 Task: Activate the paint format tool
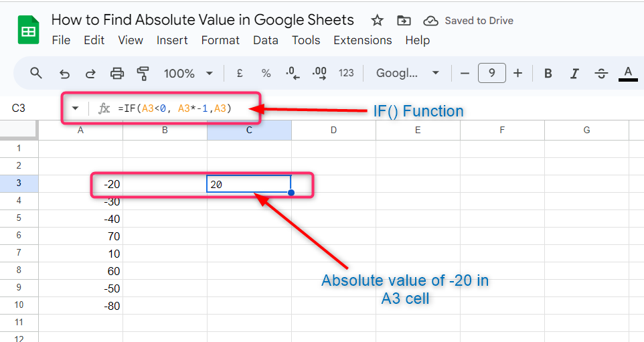pos(143,73)
